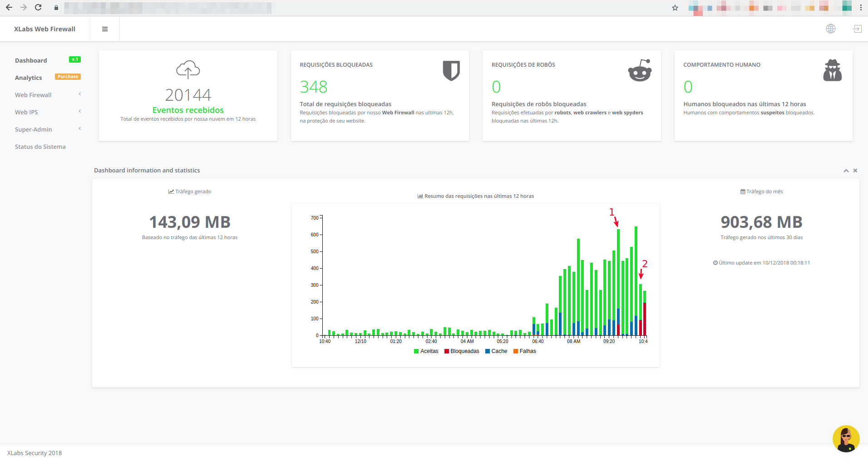This screenshot has height=461, width=868.
Task: Expand the Super-Admin sidebar chevron
Action: (x=80, y=128)
